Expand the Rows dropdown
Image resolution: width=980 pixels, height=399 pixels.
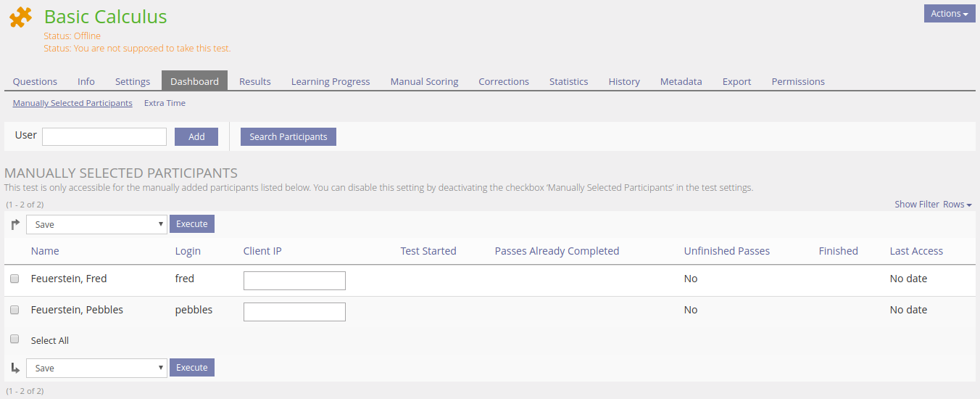click(957, 205)
